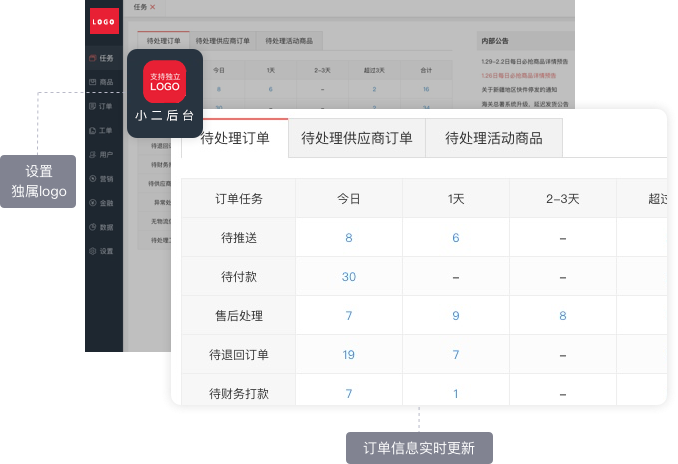
Task: Click the 待付款 today count 30
Action: [x=348, y=277]
